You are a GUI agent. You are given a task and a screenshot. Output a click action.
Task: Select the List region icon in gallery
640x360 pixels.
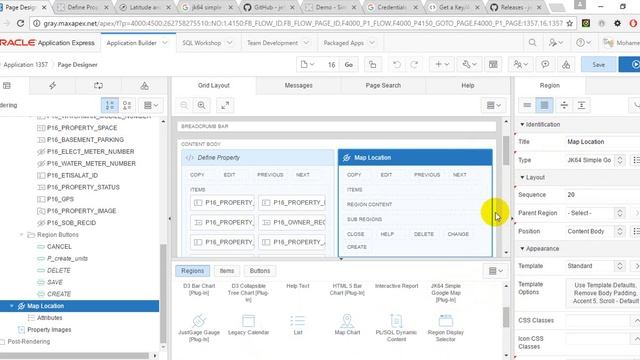tap(298, 321)
